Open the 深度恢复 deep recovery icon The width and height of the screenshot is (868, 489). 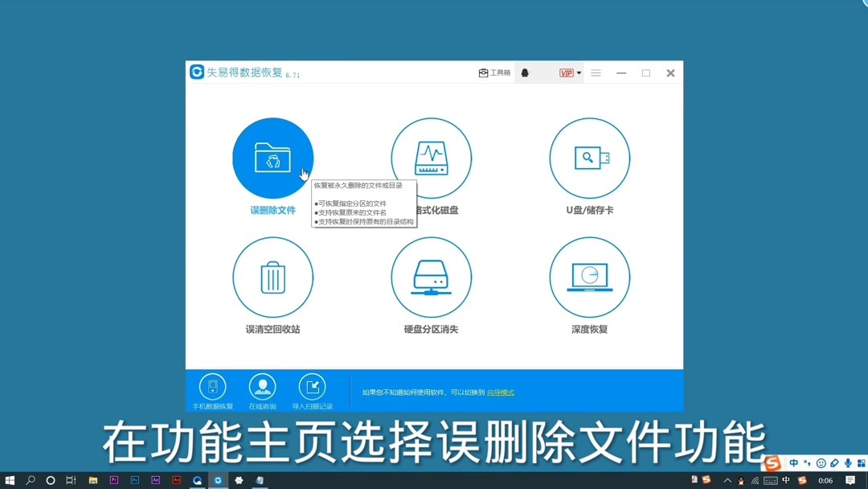click(x=589, y=276)
